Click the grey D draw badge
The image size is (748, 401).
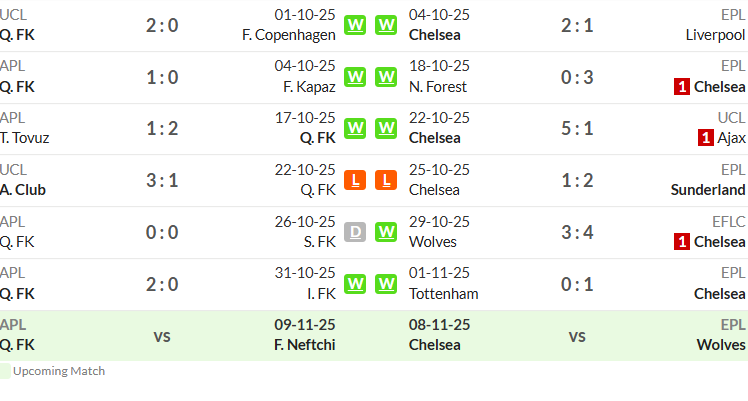(x=355, y=232)
